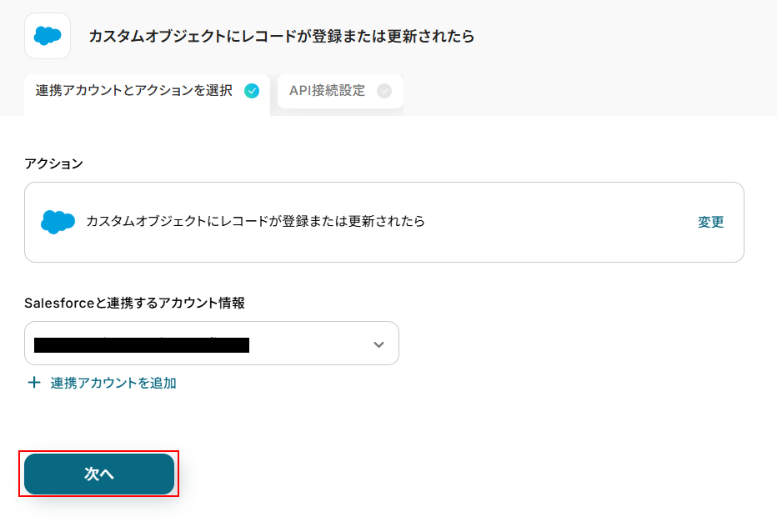777x532 pixels.
Task: Click the アクション section label
Action: (x=54, y=163)
